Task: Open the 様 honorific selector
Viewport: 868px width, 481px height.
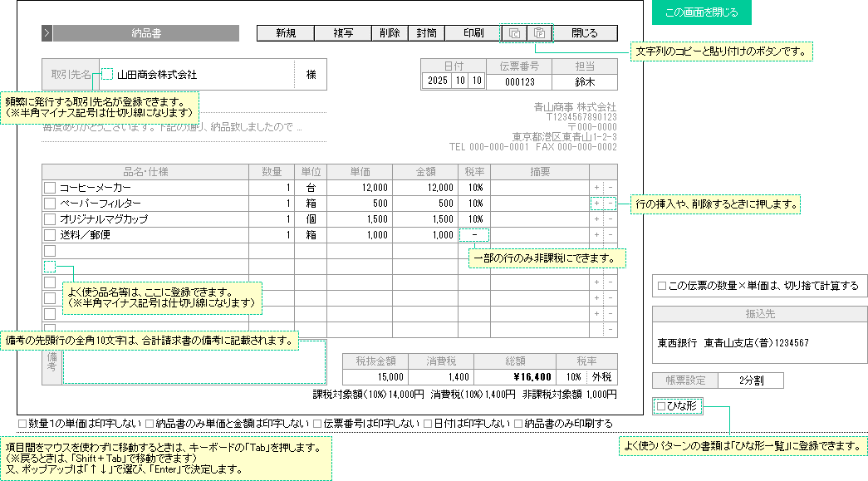Action: 311,74
